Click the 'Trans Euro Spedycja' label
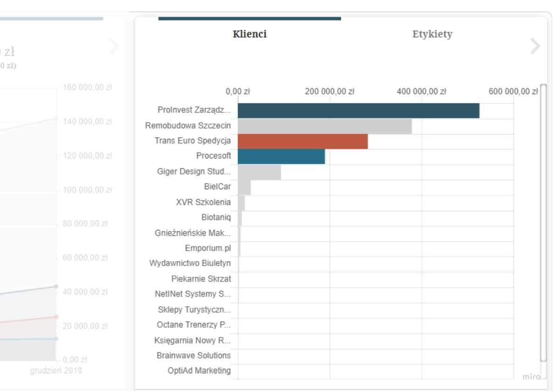 [192, 141]
